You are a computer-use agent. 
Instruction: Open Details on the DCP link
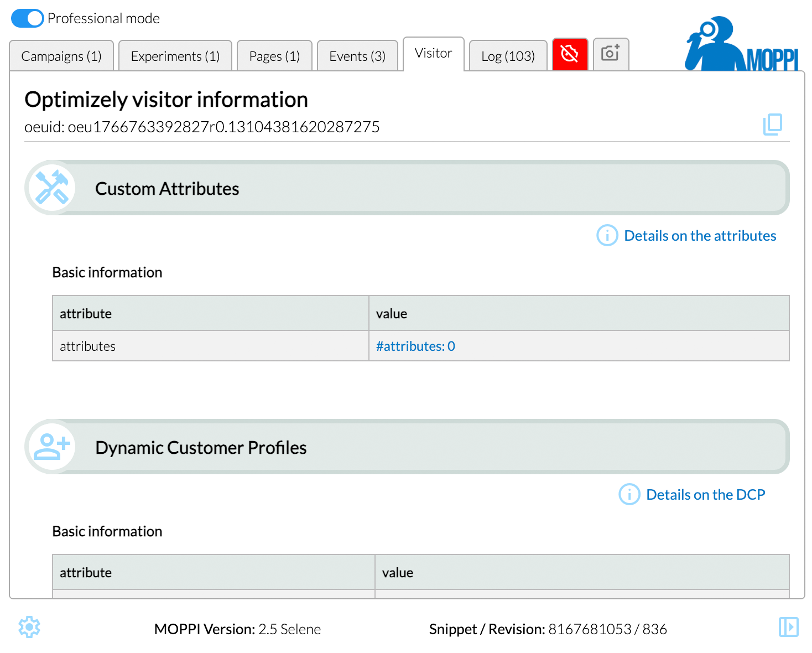705,495
